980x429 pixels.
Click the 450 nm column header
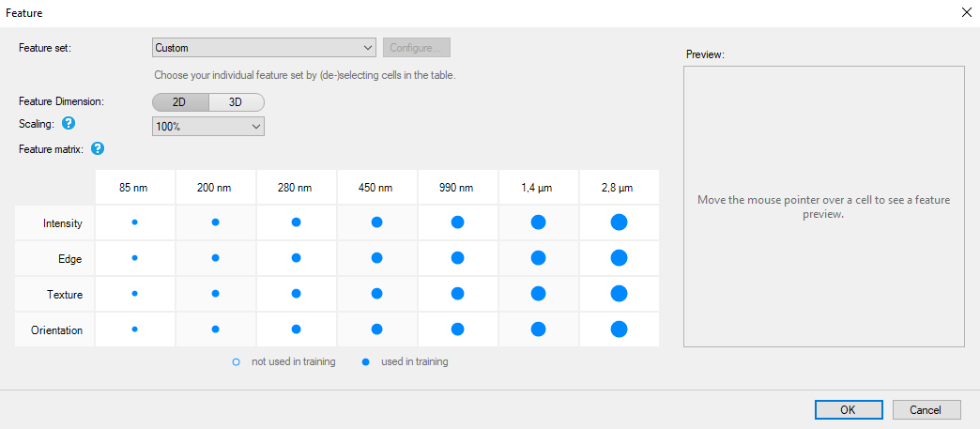pyautogui.click(x=376, y=187)
